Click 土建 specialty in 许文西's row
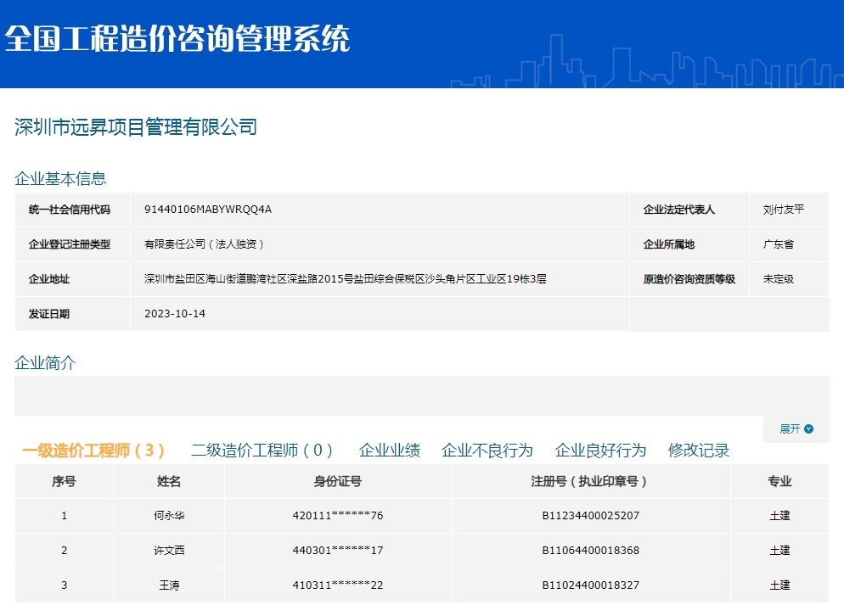The image size is (844, 616). tap(779, 551)
